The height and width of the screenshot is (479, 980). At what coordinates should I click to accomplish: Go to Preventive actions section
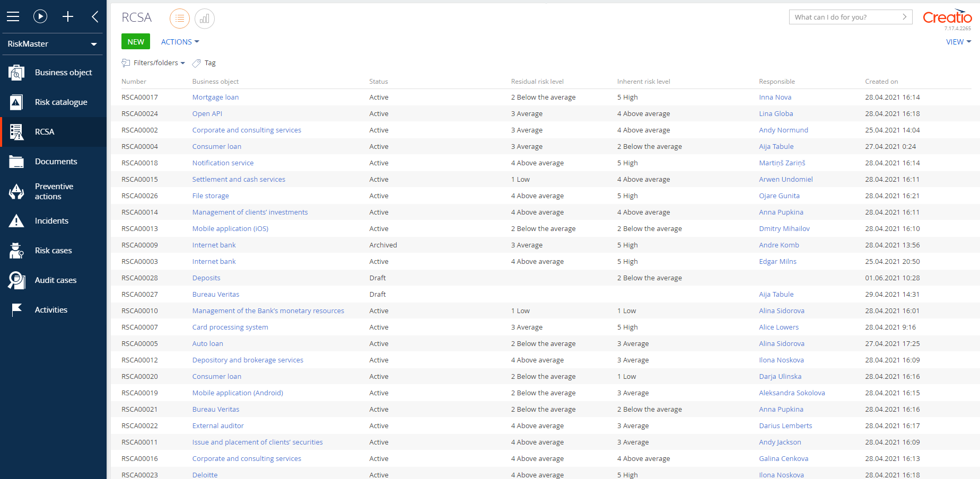(53, 191)
